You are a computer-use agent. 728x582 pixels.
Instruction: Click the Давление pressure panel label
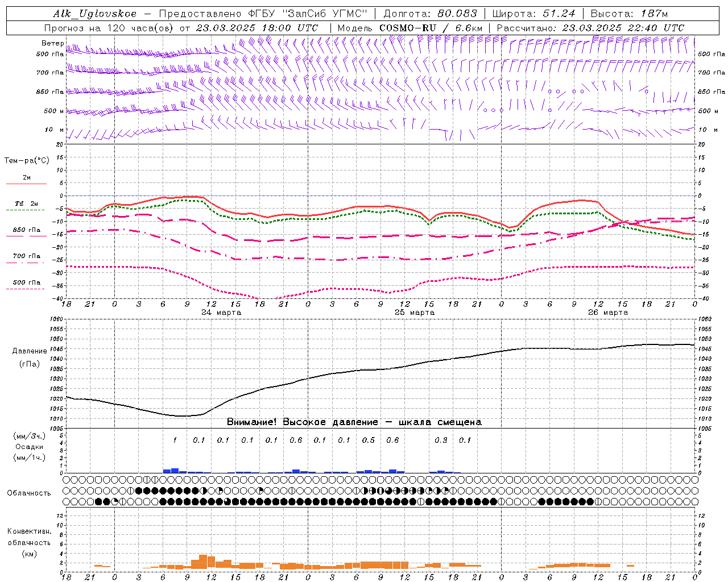click(x=30, y=351)
